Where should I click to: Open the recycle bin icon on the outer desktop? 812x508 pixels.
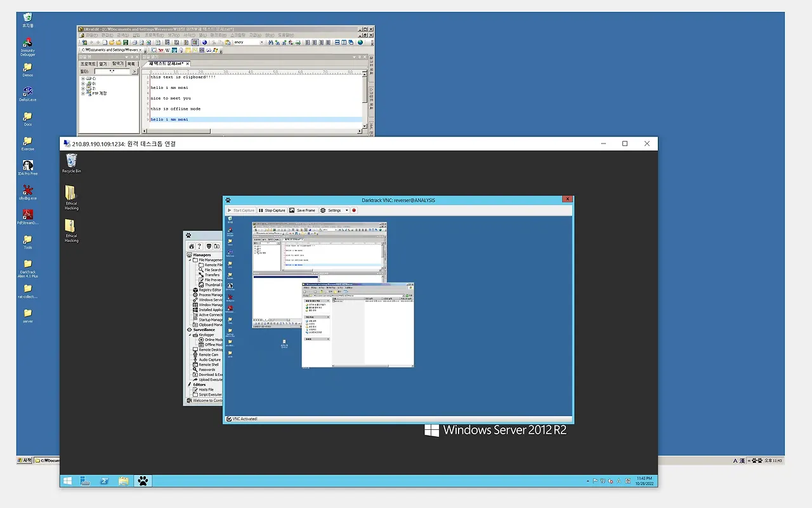pos(28,20)
